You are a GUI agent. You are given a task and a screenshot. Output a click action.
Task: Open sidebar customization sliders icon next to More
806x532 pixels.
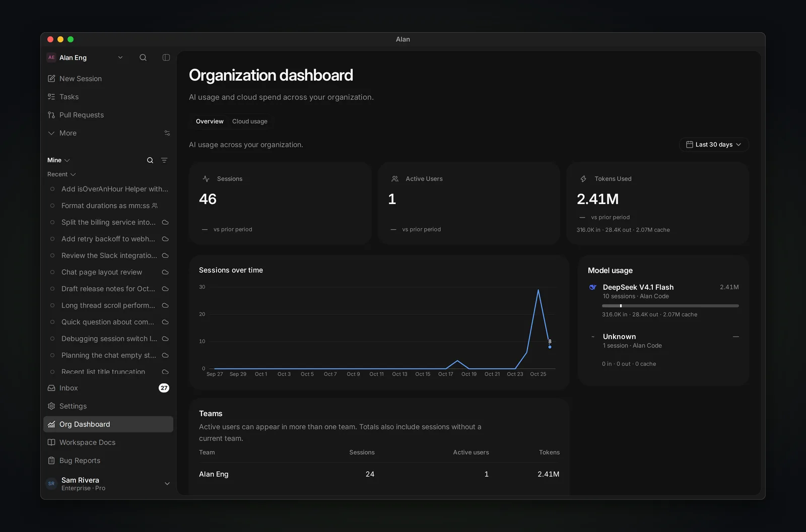tap(167, 133)
